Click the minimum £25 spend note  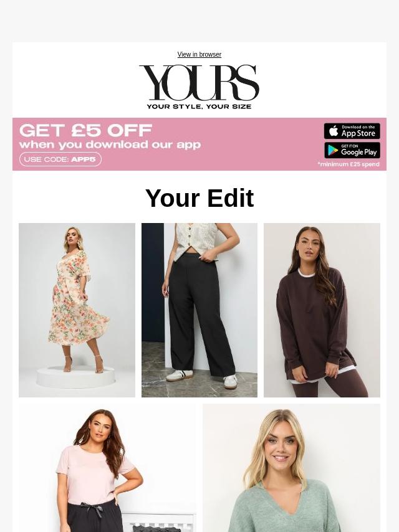pyautogui.click(x=349, y=164)
